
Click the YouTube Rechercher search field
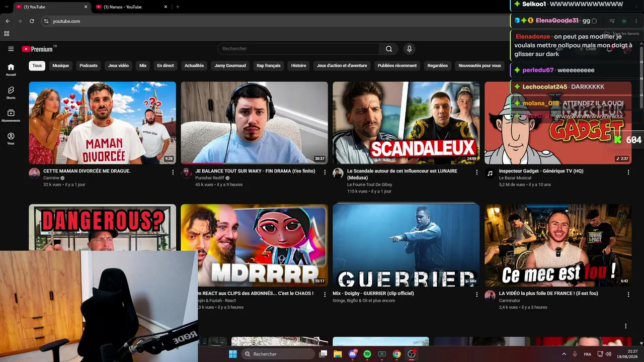(x=299, y=49)
